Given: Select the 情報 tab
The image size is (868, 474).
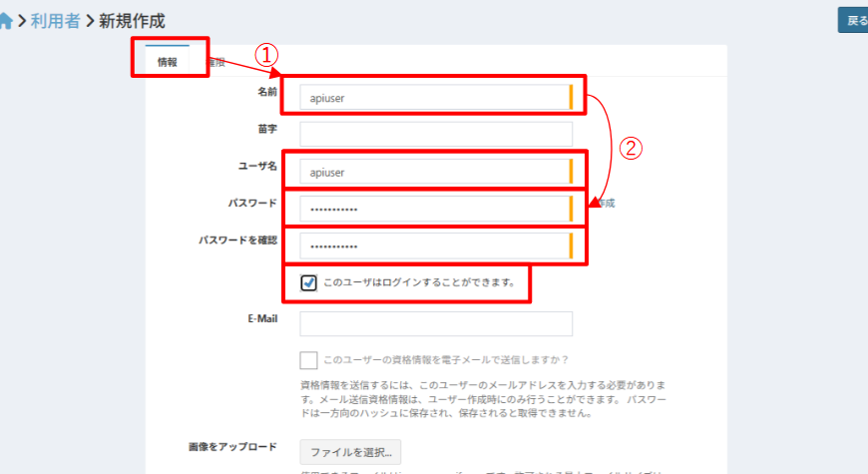Looking at the screenshot, I should [168, 62].
